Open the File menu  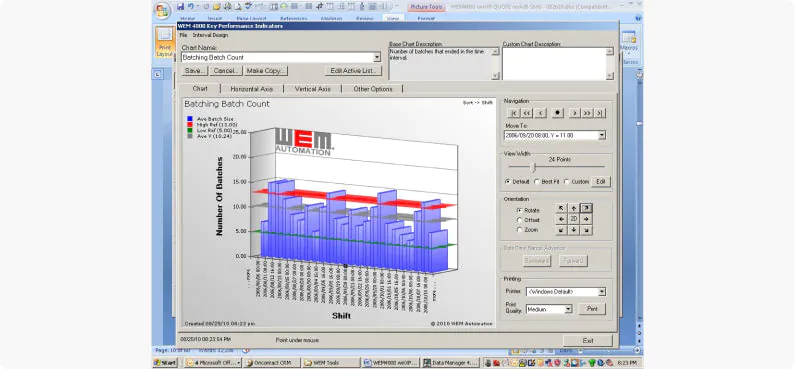183,35
